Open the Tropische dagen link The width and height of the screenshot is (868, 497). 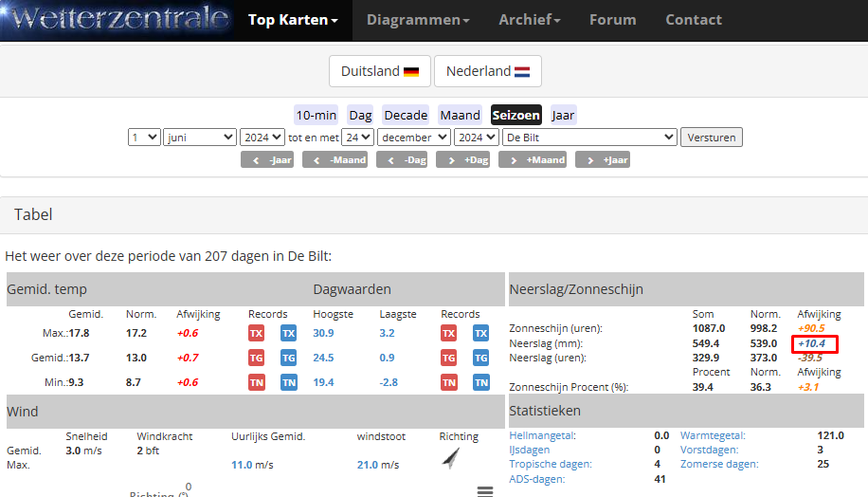551,464
